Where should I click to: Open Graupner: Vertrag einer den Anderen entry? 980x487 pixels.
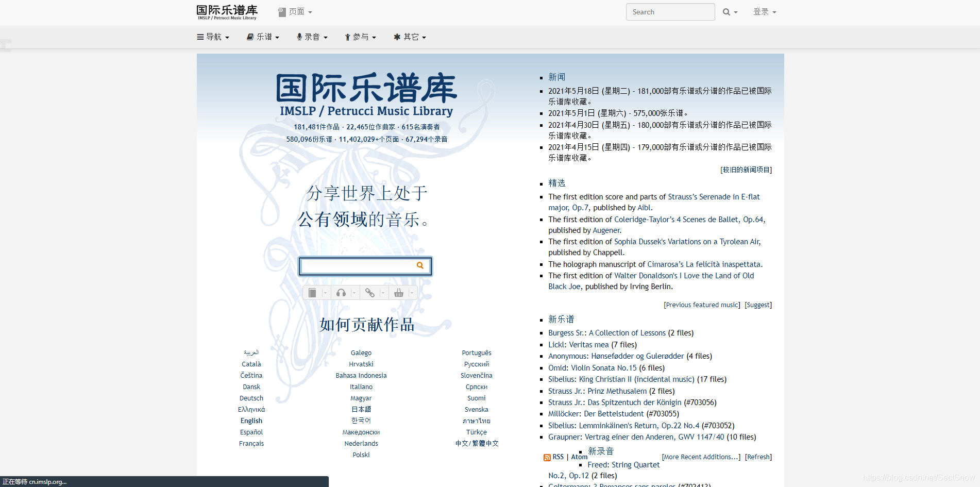(636, 437)
